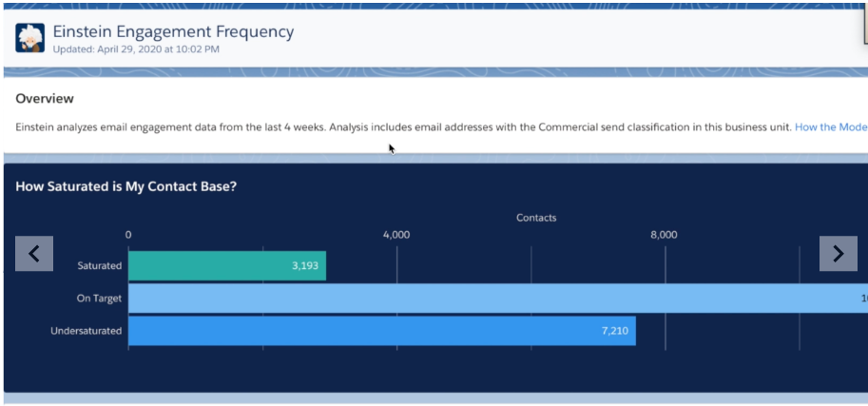Screen dimensions: 868x406
Task: Open the 'How the Model' link
Action: click(x=832, y=126)
